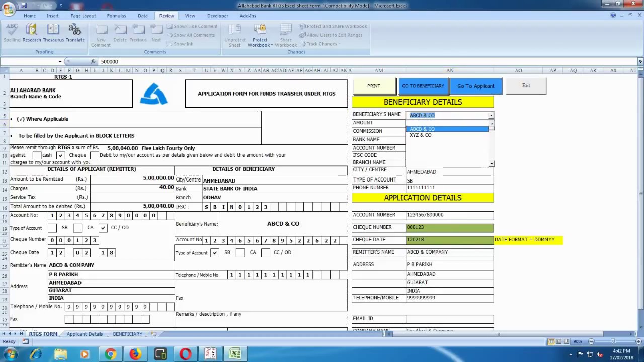The width and height of the screenshot is (644, 362).
Task: Click the Go To Applicant button
Action: [476, 86]
